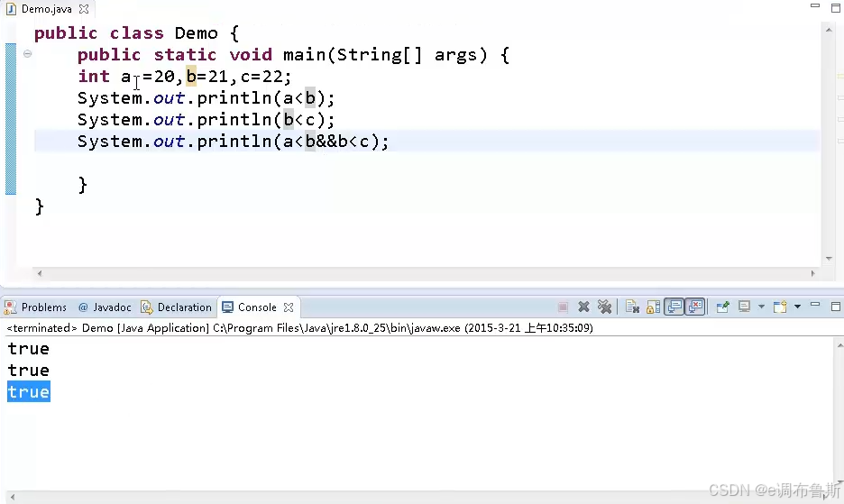844x504 pixels.
Task: Click the Display Selected Console icon
Action: (x=745, y=307)
